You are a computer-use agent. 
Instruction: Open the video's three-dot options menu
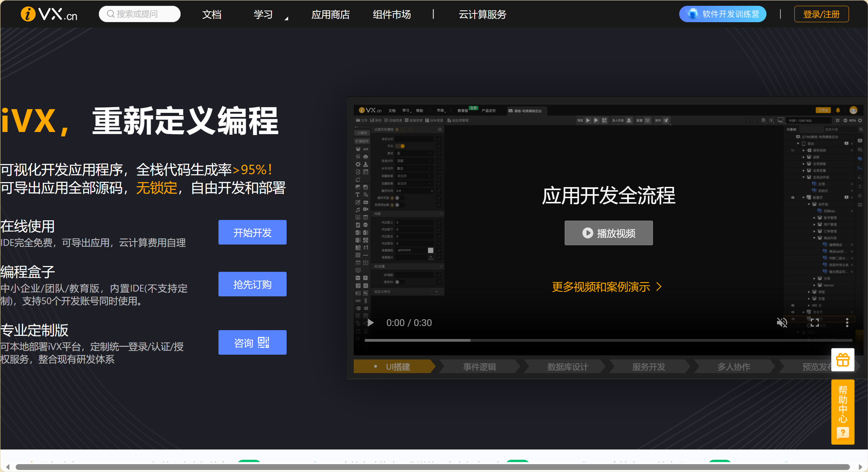pos(847,323)
